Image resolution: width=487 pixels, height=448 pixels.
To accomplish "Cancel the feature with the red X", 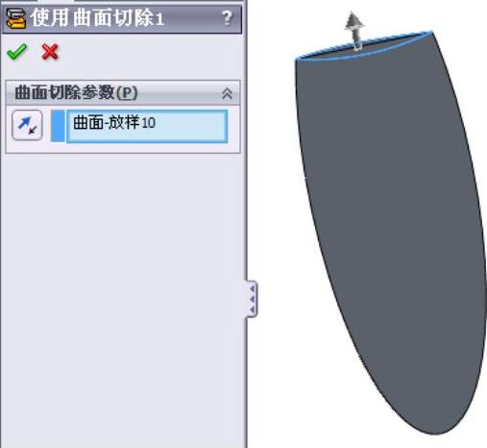I will [x=50, y=52].
